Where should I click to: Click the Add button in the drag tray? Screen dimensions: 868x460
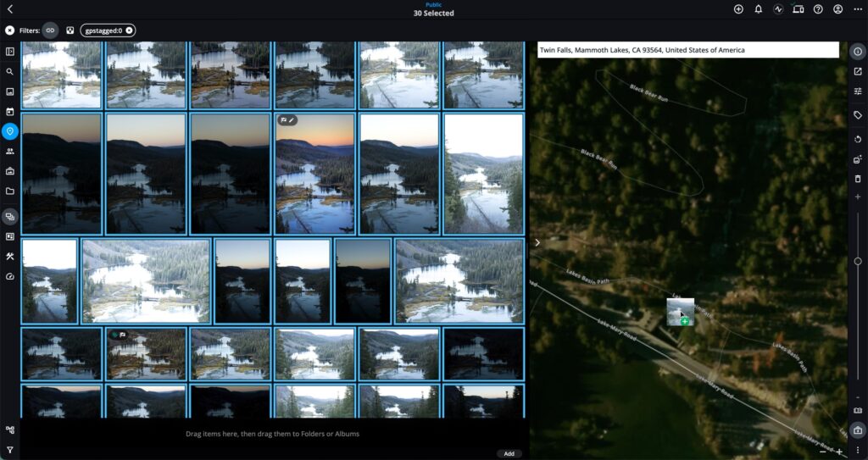(x=509, y=453)
